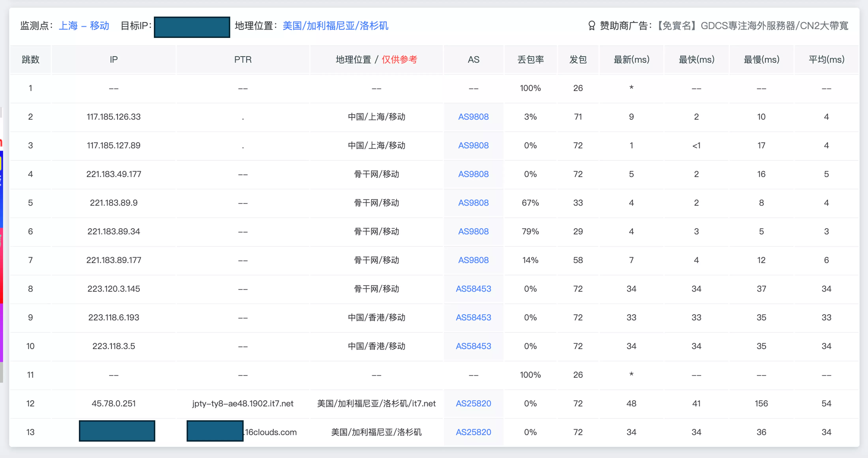
Task: Click the 平均(ms) column header
Action: click(x=826, y=60)
